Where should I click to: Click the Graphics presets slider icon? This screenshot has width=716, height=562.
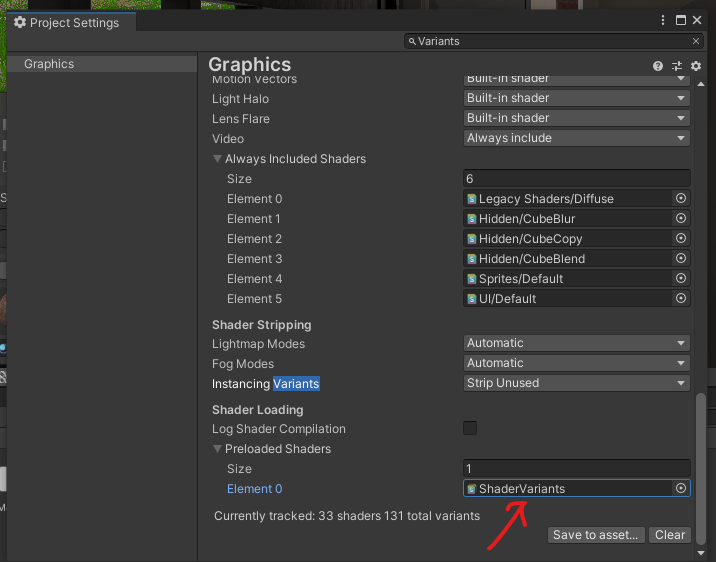click(677, 66)
